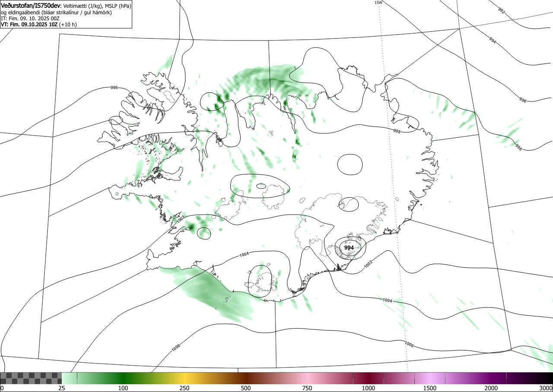Image resolution: width=553 pixels, height=392 pixels.
Task: Click the 750 tick label on the colorbar
Action: click(x=307, y=388)
